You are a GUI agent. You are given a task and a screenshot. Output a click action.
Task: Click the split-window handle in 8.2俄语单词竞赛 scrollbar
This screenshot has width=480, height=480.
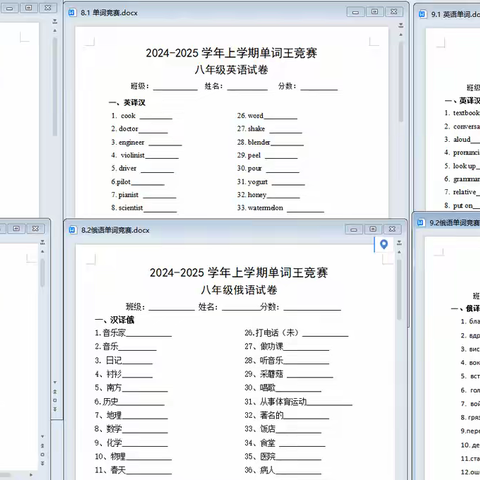tap(399, 243)
